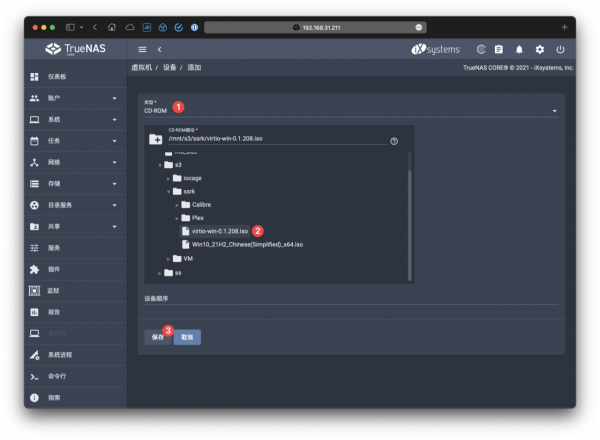
Task: Click the browser address bar
Action: [x=315, y=28]
